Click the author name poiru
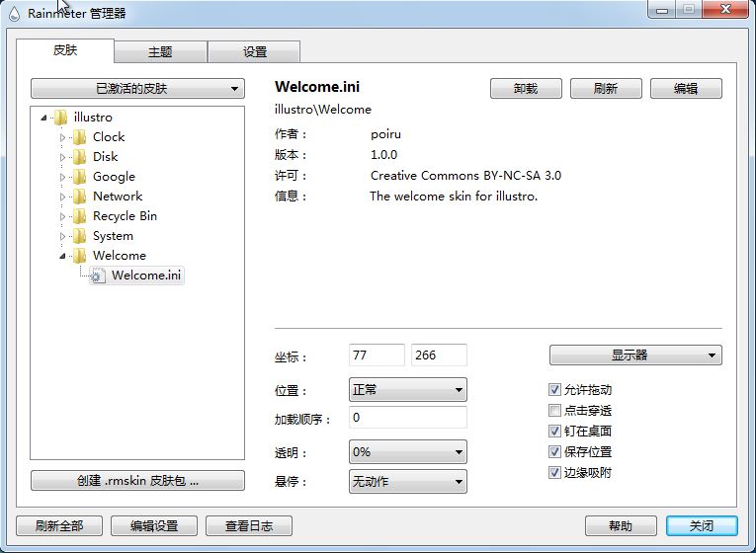This screenshot has height=553, width=756. (x=385, y=134)
